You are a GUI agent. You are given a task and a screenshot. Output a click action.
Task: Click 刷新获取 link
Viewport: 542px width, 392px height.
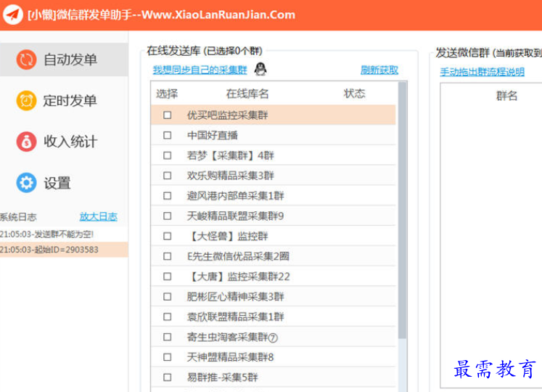click(x=379, y=70)
